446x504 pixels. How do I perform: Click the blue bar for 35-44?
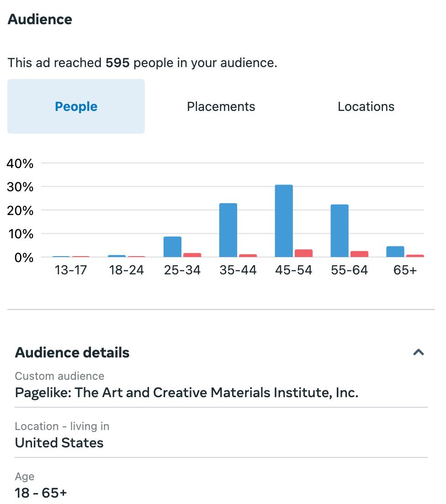point(228,230)
